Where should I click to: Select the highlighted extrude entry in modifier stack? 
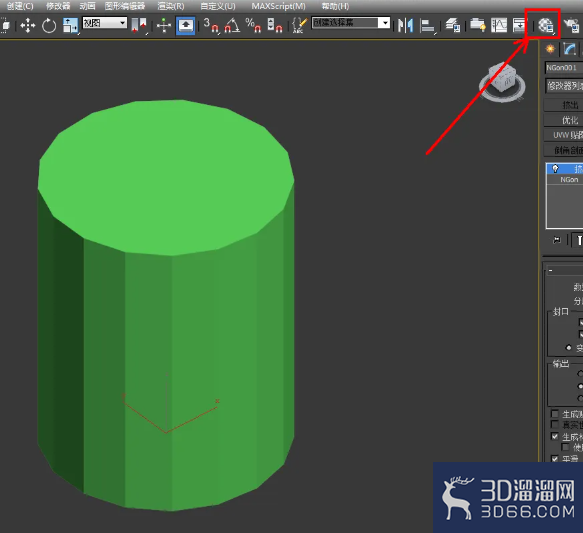pos(565,169)
